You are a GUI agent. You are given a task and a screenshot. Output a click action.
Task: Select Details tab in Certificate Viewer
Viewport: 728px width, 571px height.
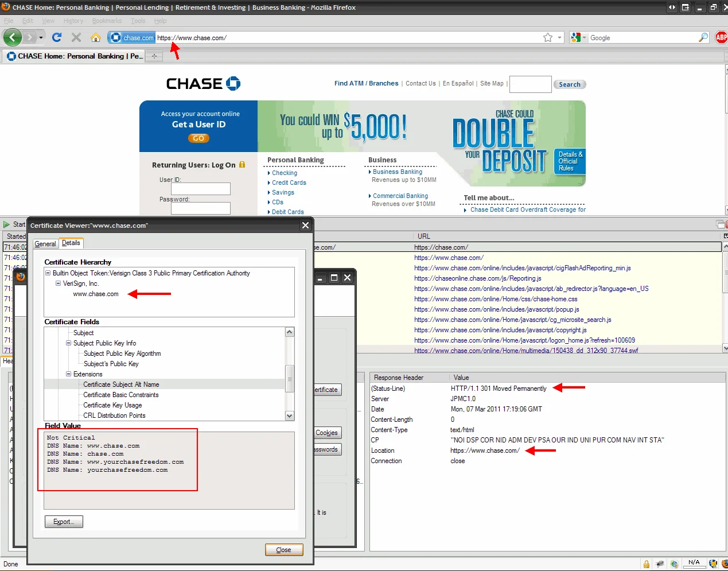(x=71, y=243)
